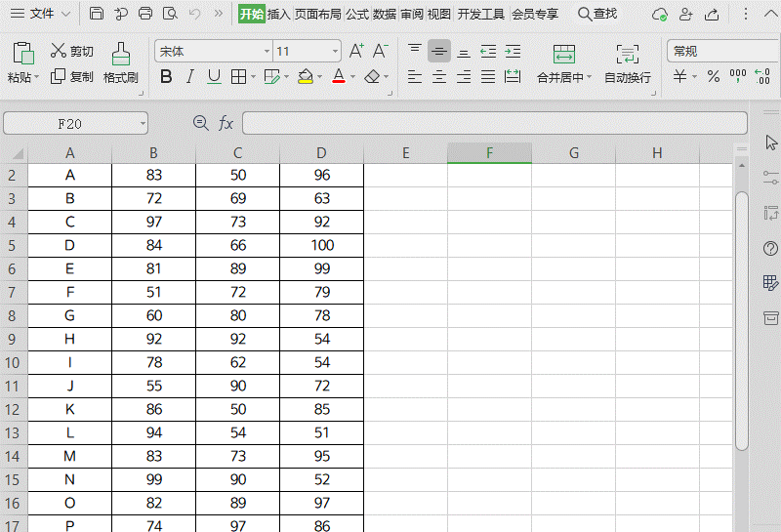Image resolution: width=781 pixels, height=532 pixels.
Task: Click the Print icon in quick toolbar
Action: [x=145, y=14]
